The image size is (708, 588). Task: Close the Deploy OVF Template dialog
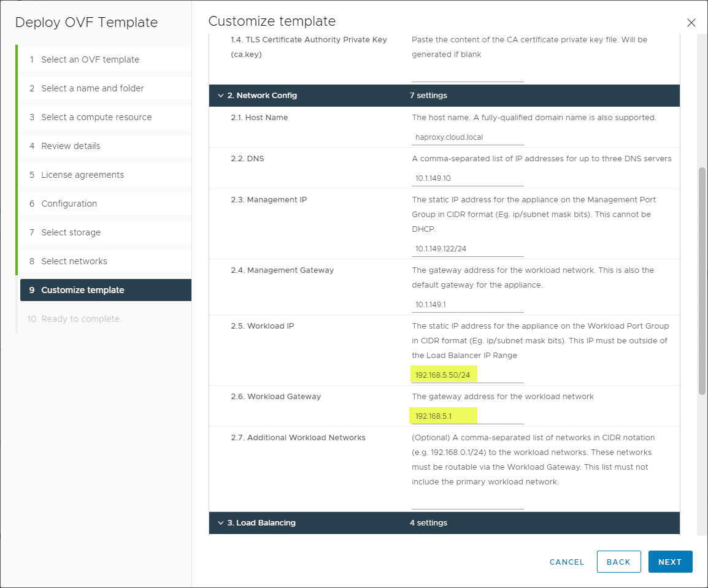click(691, 23)
